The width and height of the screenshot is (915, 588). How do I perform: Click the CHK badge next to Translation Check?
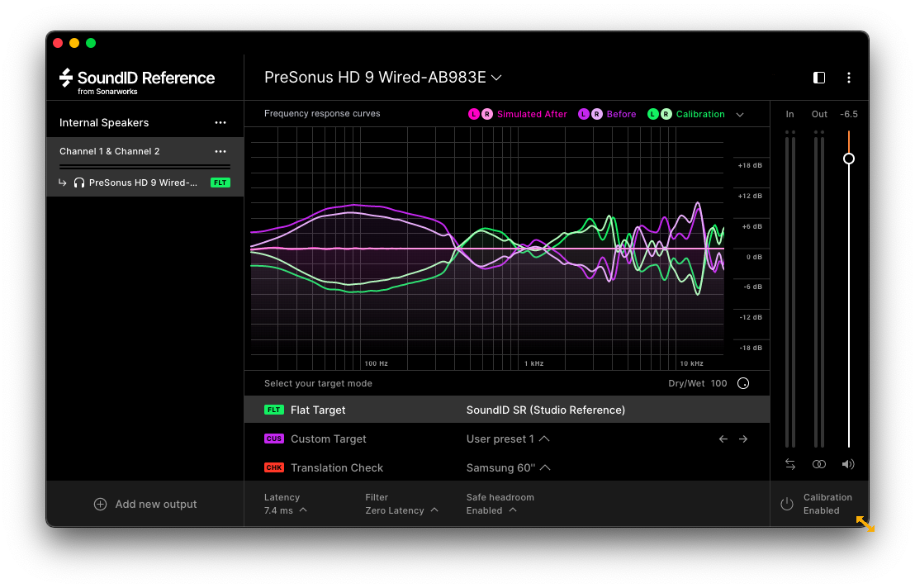pos(273,467)
